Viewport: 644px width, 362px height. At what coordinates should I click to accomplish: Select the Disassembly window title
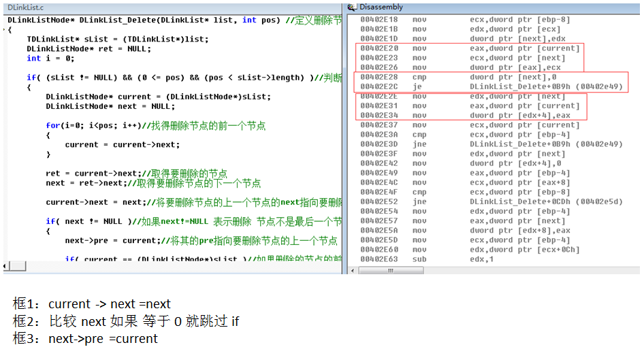(381, 7)
